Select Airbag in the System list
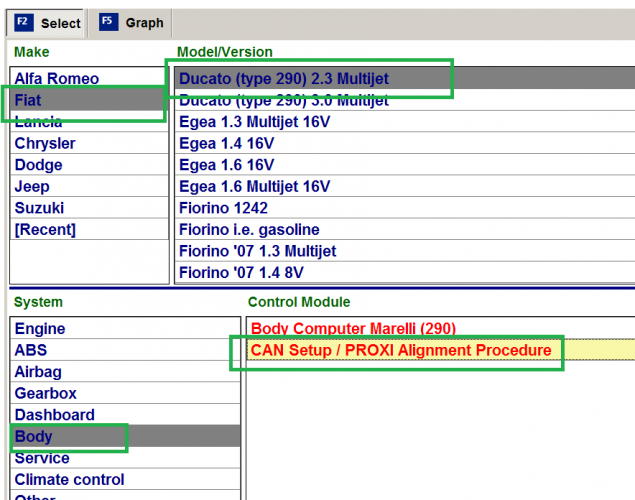The height and width of the screenshot is (500, 635). (40, 372)
